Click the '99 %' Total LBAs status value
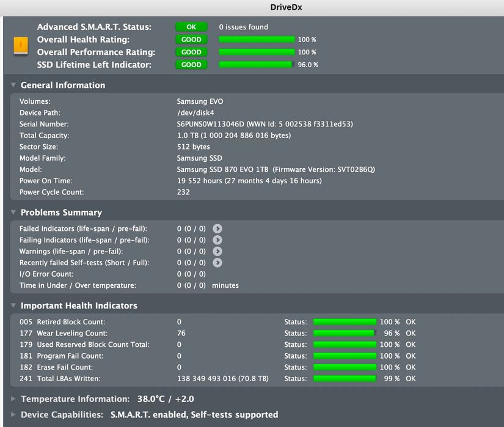 [x=392, y=379]
